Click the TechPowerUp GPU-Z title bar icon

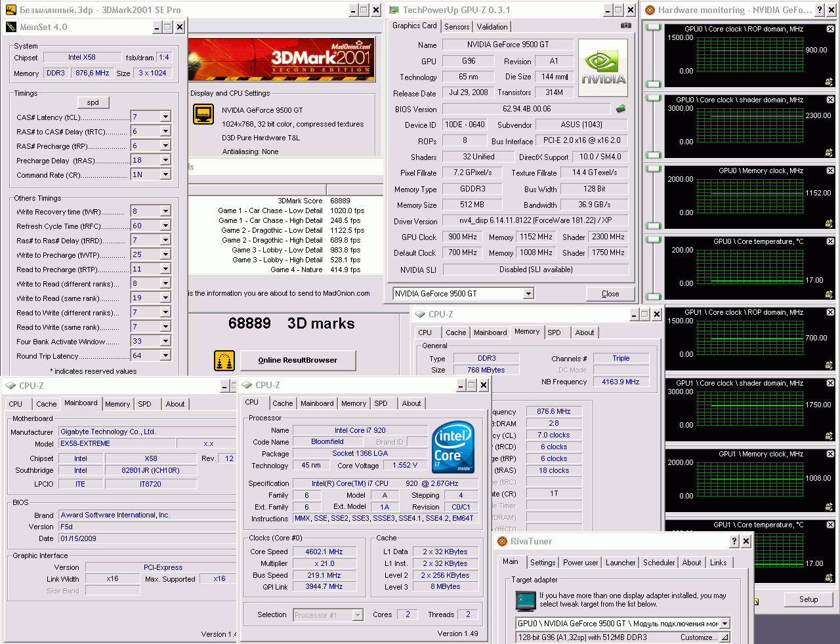394,10
